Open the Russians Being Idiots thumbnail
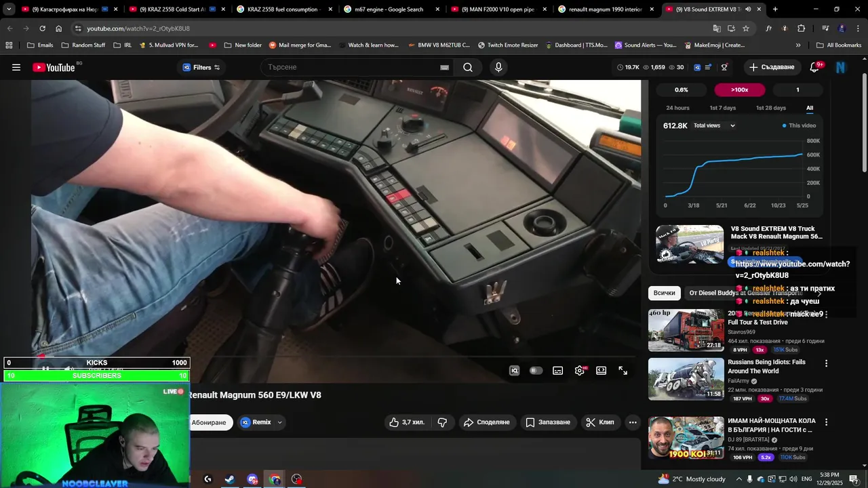The height and width of the screenshot is (488, 868). (x=686, y=379)
